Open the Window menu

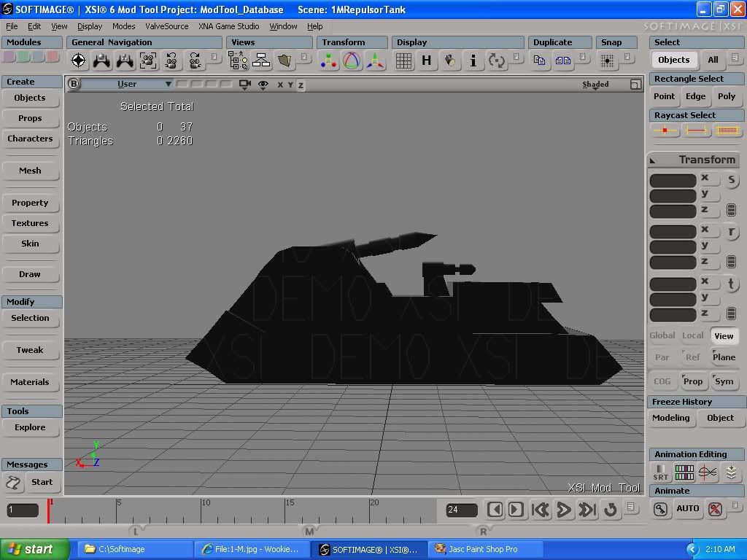pos(283,26)
